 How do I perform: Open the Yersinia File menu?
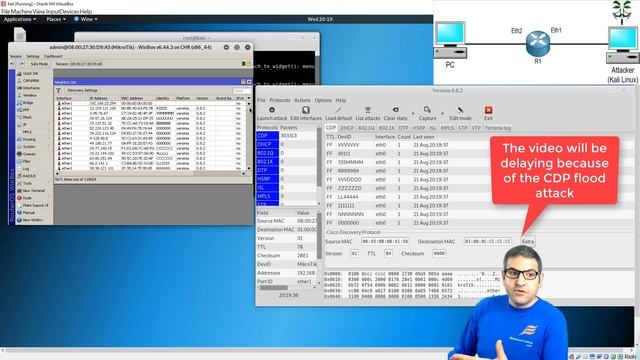point(261,100)
